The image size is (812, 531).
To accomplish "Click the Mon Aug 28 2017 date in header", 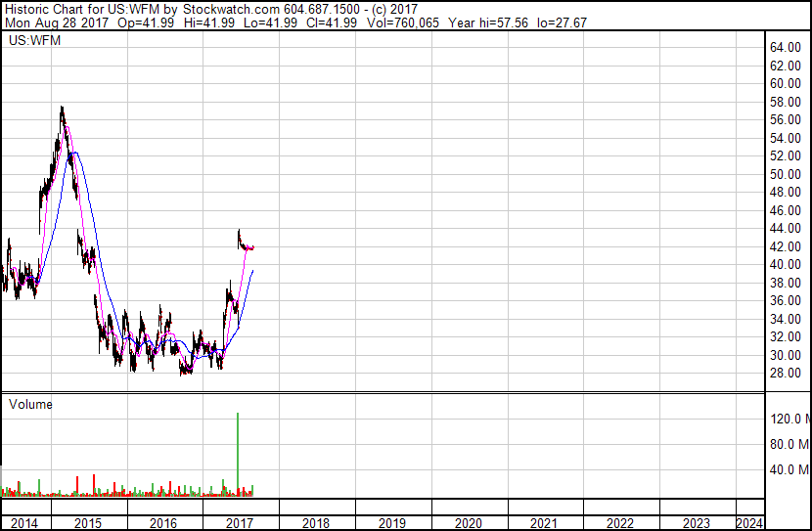I will [57, 22].
